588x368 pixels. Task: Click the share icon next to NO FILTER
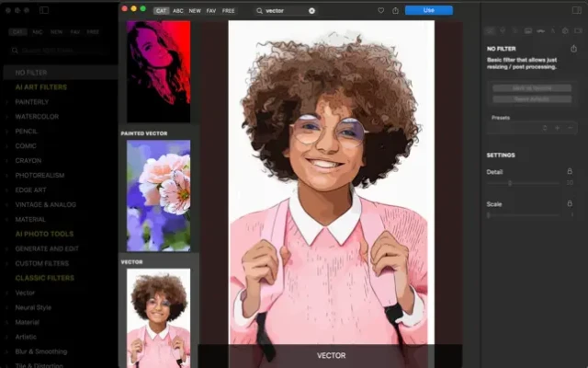[x=573, y=49]
